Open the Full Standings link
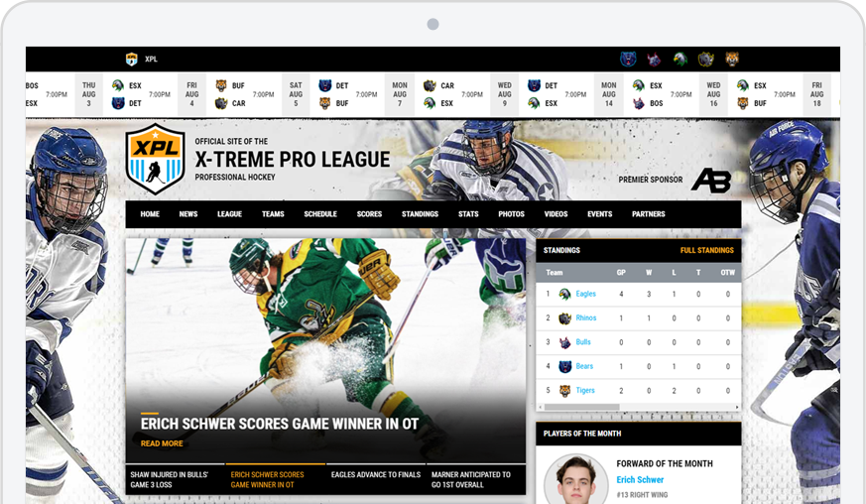 [706, 251]
